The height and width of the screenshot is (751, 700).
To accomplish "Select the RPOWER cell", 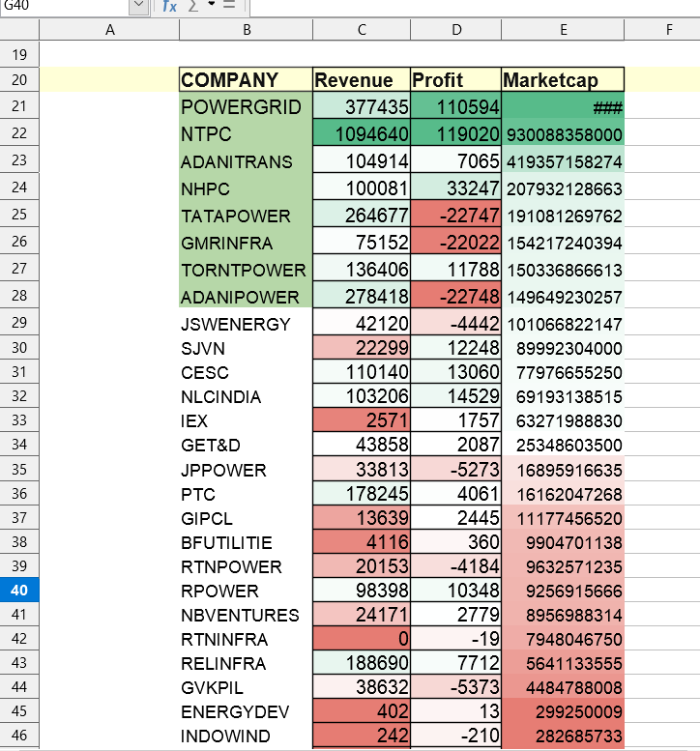I will tap(246, 590).
